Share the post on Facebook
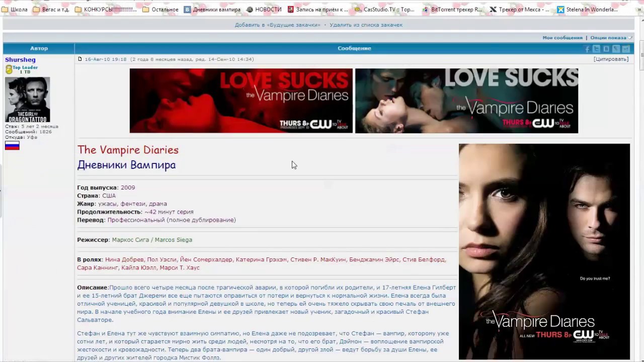Image resolution: width=644 pixels, height=362 pixels. pos(587,49)
